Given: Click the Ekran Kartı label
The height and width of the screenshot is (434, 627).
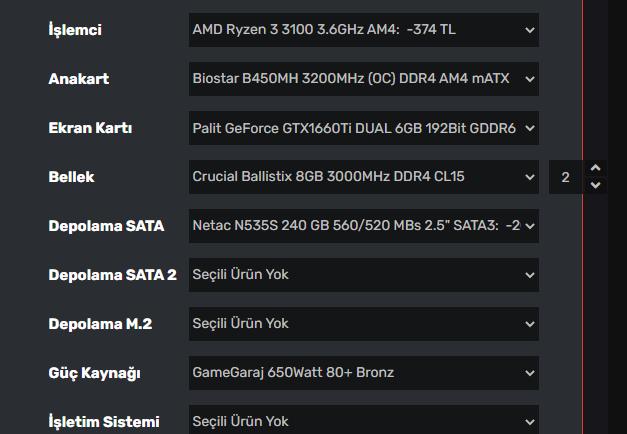Looking at the screenshot, I should (x=90, y=128).
